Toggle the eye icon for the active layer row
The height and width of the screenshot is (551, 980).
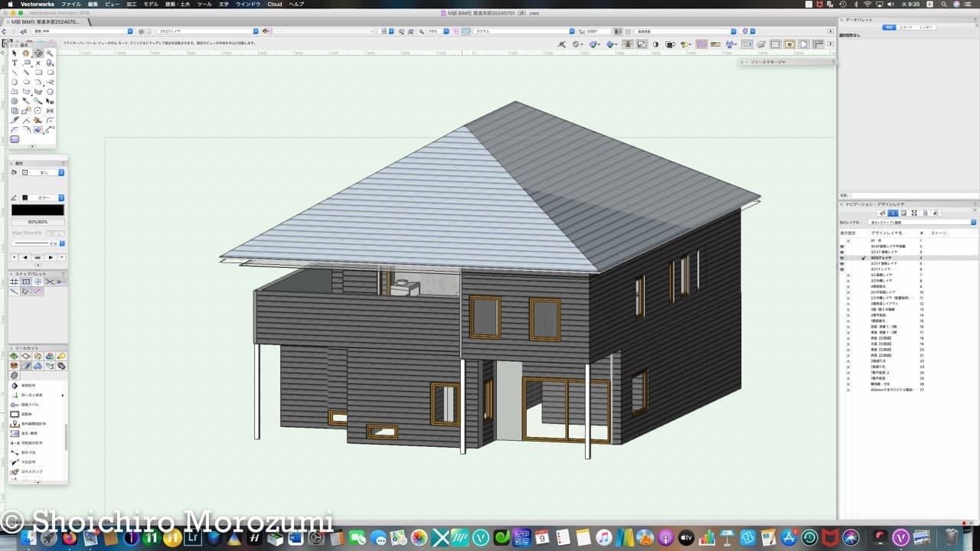pos(842,258)
